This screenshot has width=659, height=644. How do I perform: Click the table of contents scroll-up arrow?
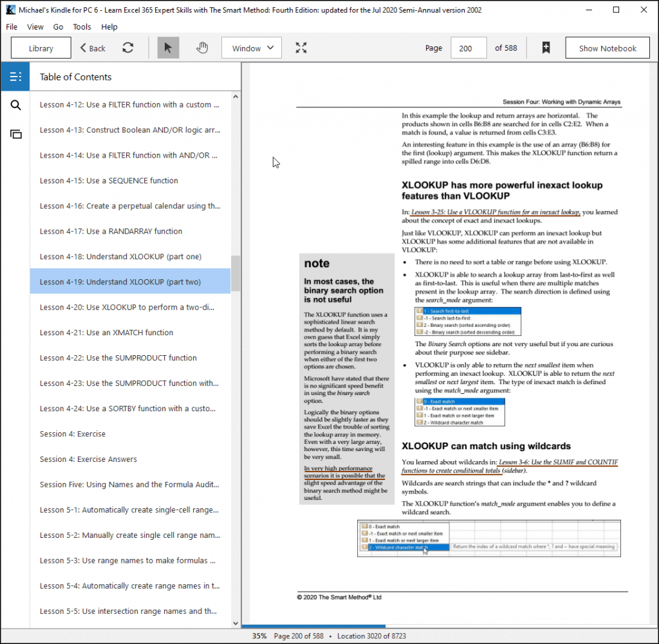click(x=236, y=97)
